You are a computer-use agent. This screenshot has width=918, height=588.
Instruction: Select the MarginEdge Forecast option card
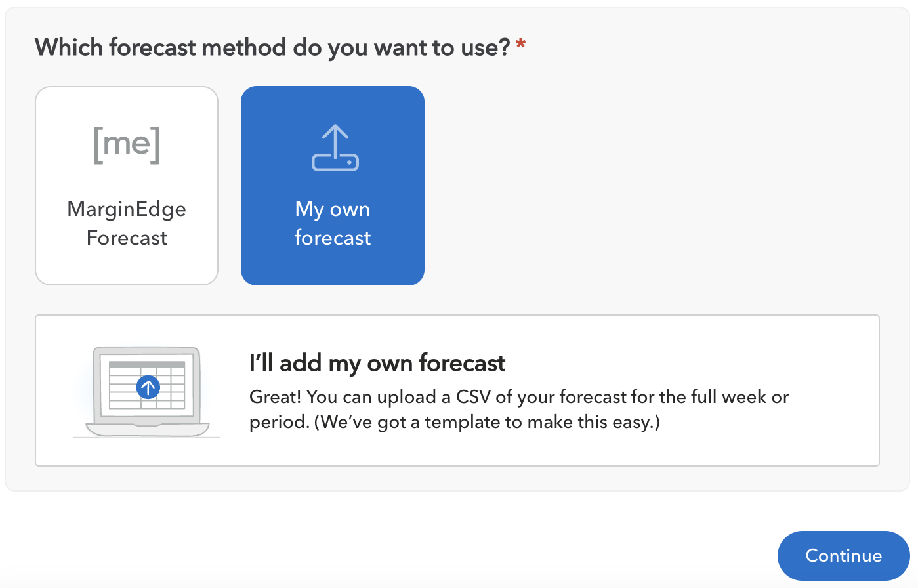(127, 186)
